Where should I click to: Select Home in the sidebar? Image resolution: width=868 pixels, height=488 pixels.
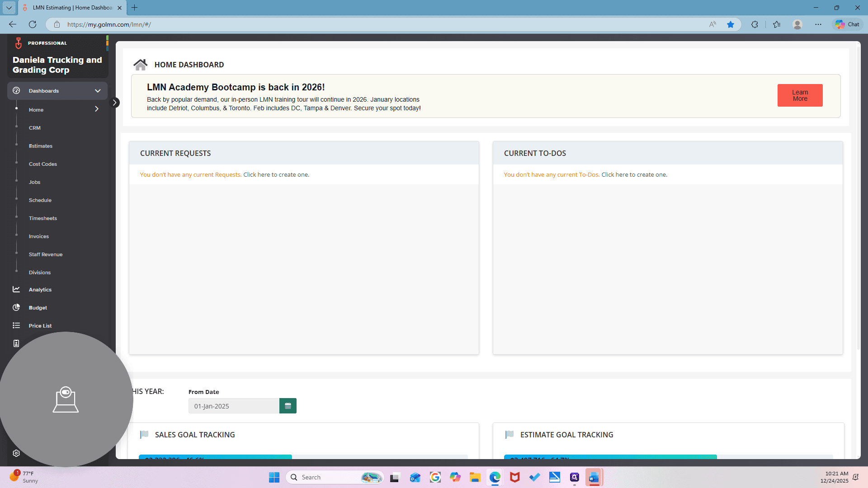pyautogui.click(x=36, y=110)
